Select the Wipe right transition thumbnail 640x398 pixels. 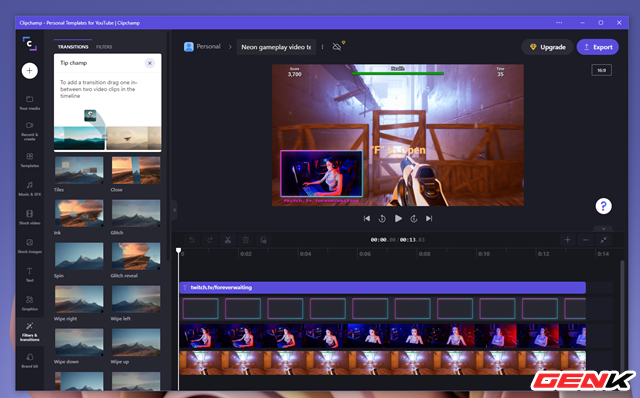click(79, 299)
